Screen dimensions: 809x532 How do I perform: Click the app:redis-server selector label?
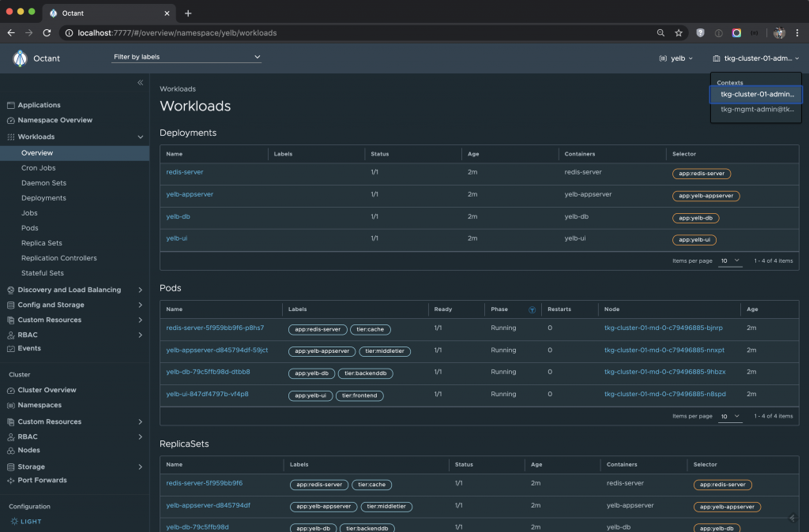tap(701, 174)
